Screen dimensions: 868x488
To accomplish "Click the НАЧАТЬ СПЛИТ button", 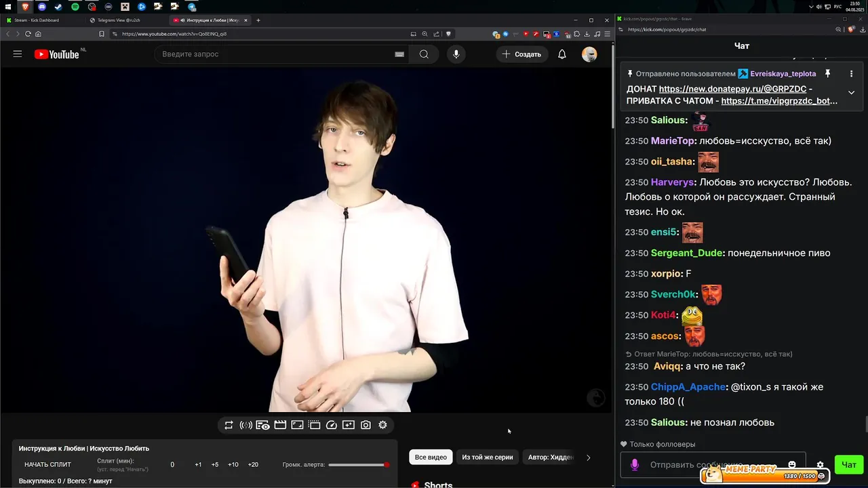I will pos(47,464).
